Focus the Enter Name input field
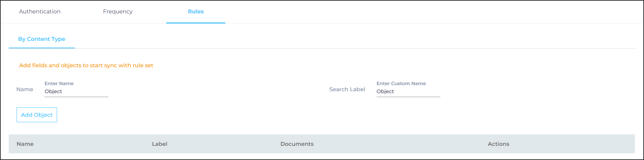 click(76, 92)
